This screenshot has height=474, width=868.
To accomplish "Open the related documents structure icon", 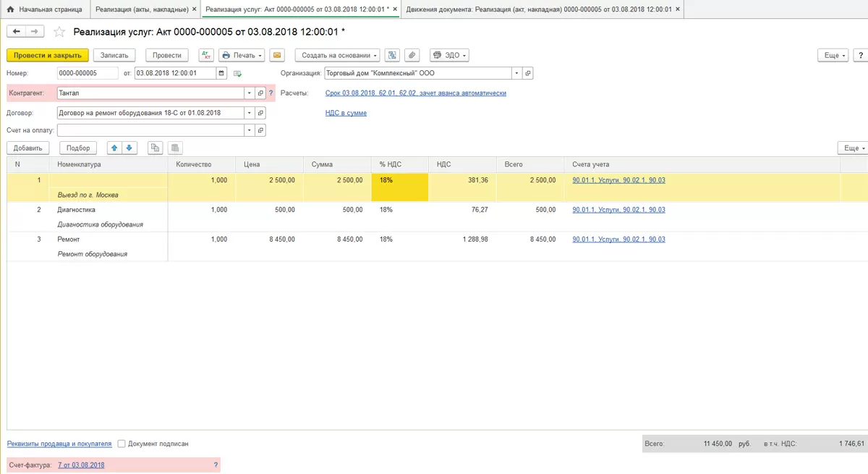I will tap(392, 55).
